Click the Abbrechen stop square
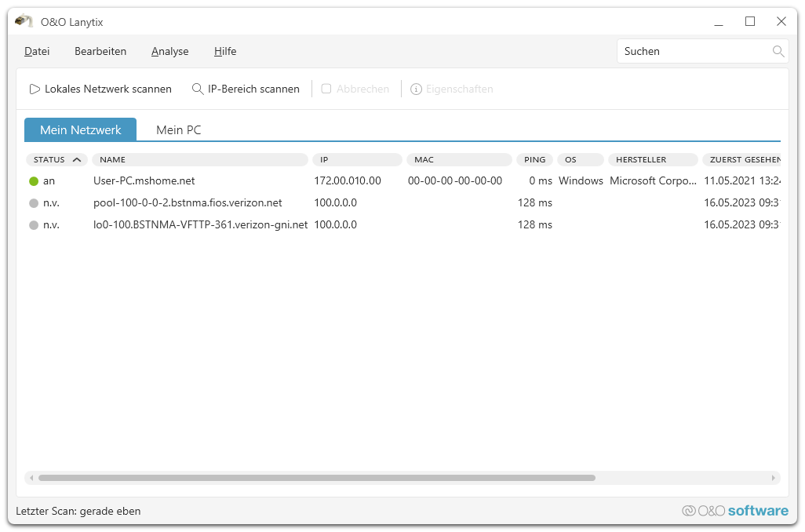 pyautogui.click(x=326, y=89)
